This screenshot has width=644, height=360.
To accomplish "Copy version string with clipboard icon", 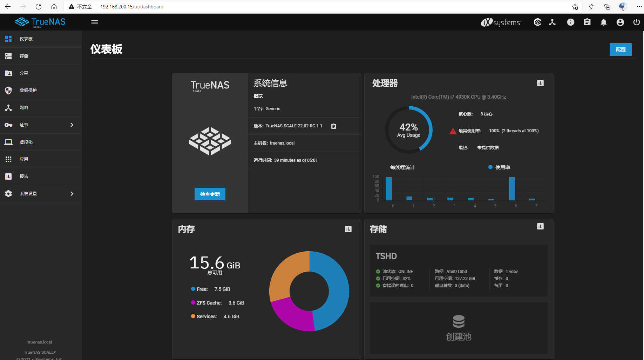I will 333,126.
